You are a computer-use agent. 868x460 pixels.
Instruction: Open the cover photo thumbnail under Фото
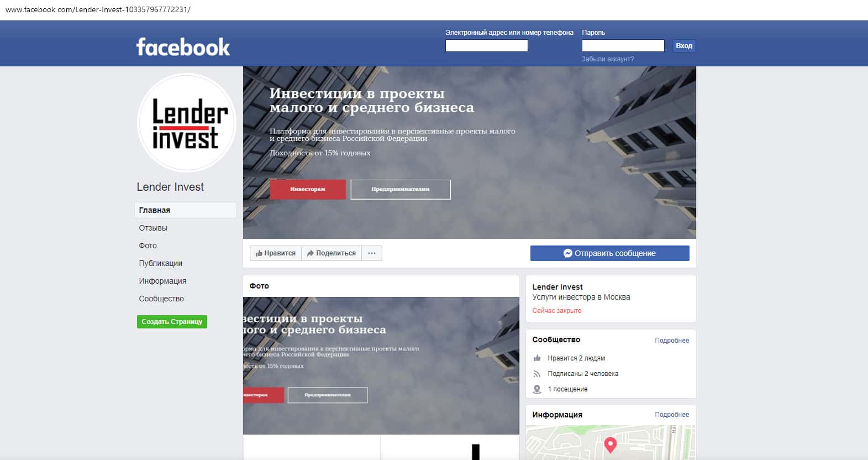tap(381, 366)
